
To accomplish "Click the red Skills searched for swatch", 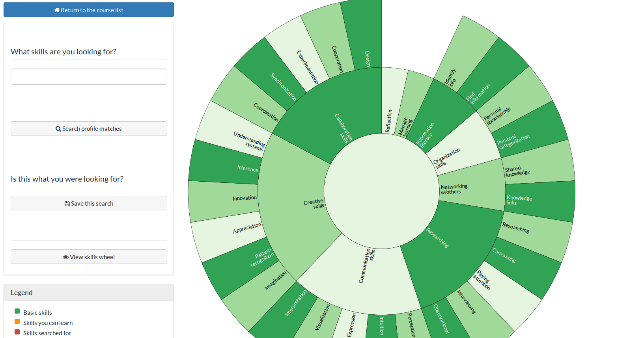I will [17, 332].
